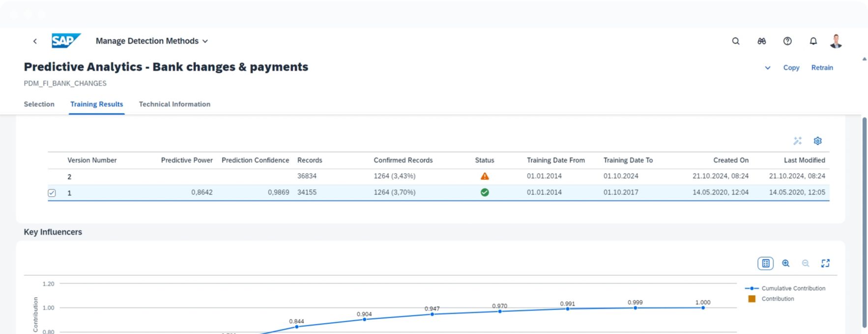Click the Retrain button
Viewport: 868px width, 334px height.
pos(822,68)
